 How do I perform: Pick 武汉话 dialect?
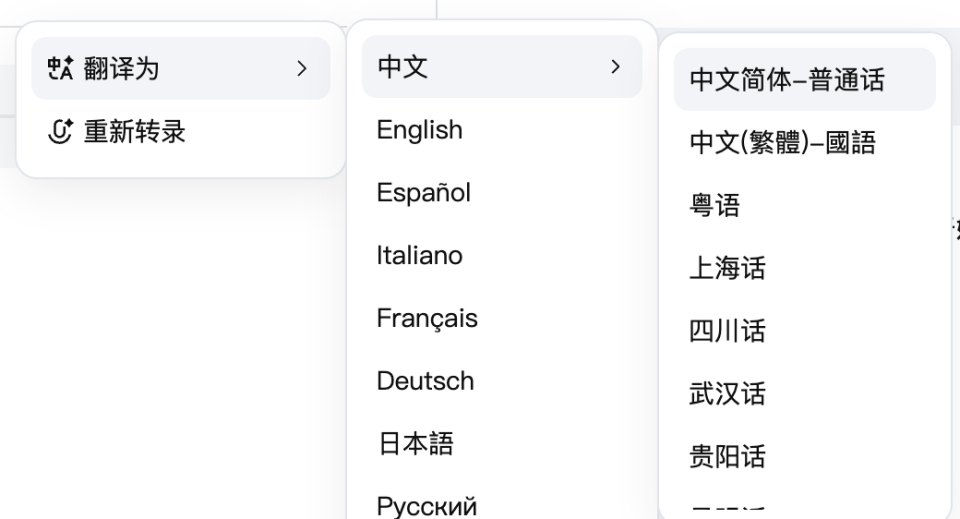[x=804, y=394]
